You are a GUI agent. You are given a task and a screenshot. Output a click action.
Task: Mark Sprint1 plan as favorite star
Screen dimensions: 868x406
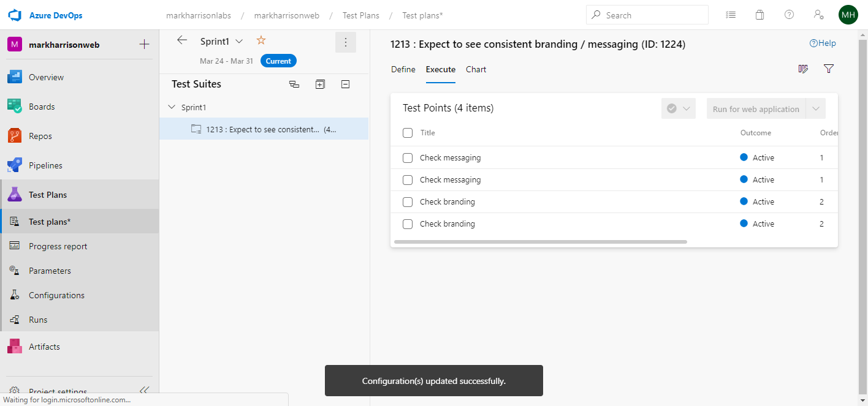pyautogui.click(x=261, y=40)
